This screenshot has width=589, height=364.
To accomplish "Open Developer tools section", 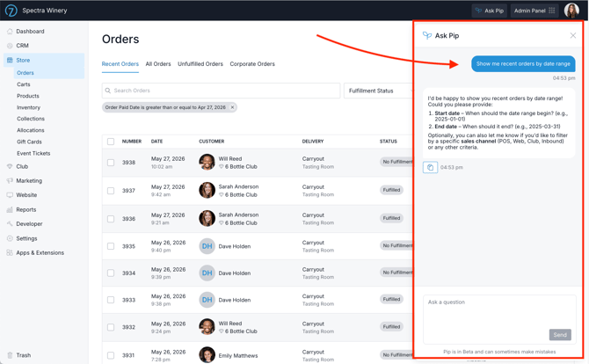I will [29, 224].
